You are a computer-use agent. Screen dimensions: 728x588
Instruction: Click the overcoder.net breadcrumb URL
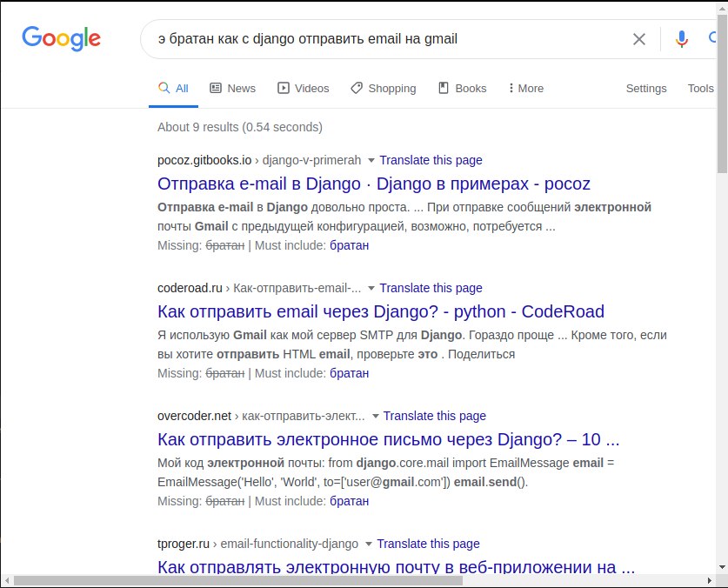pos(261,416)
